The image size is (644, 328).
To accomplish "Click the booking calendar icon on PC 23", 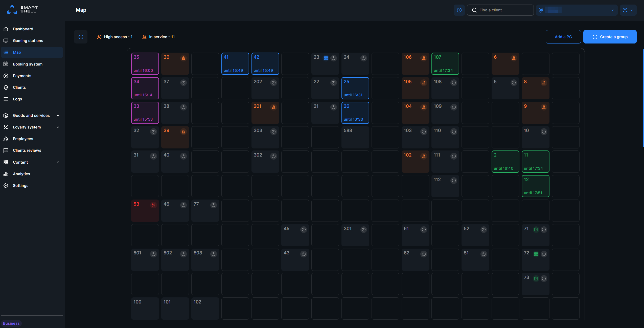I will point(326,58).
